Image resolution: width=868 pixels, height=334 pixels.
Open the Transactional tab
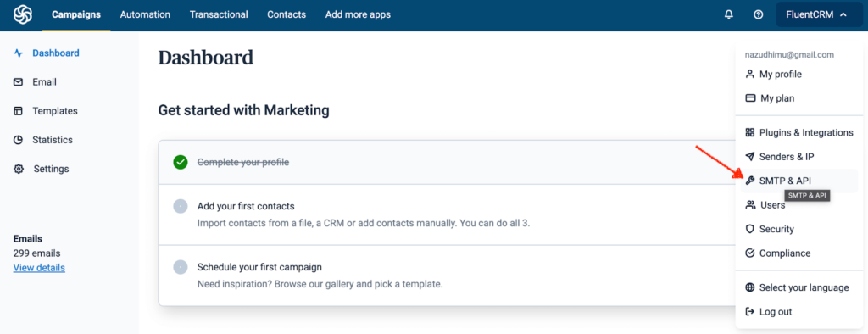[x=219, y=15]
